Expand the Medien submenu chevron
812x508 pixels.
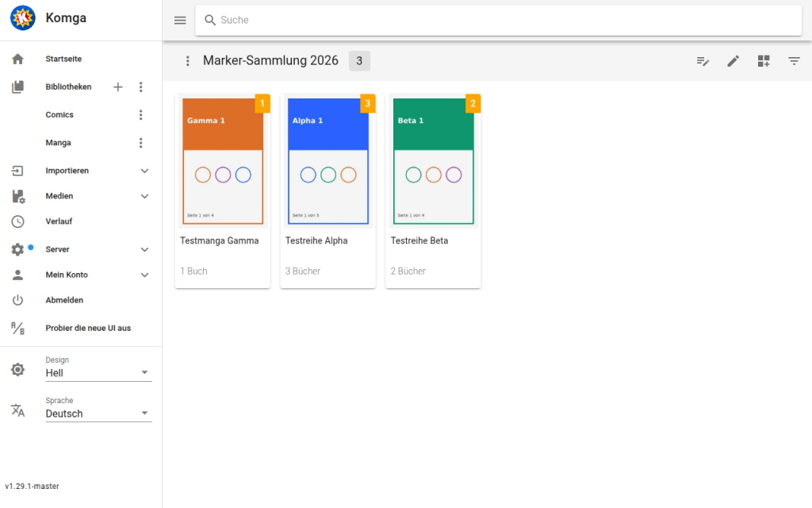tap(145, 197)
